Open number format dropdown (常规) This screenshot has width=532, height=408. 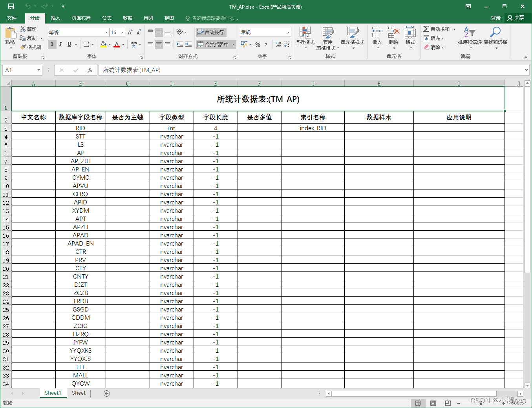tap(288, 32)
